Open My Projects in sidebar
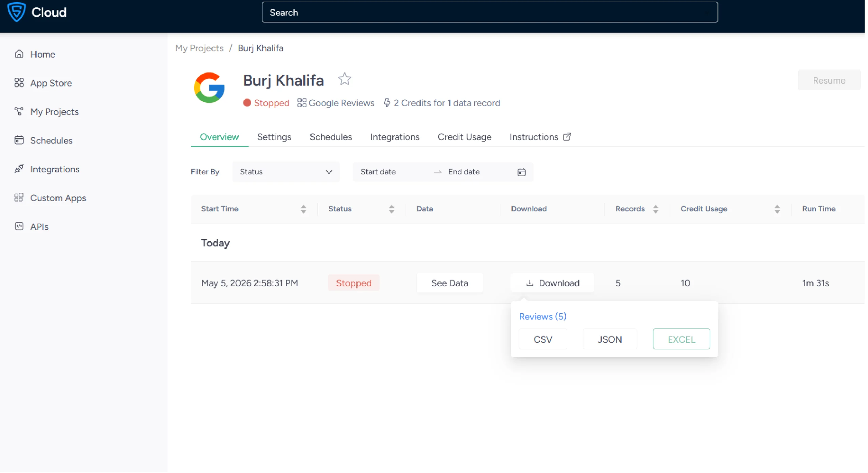 [54, 112]
